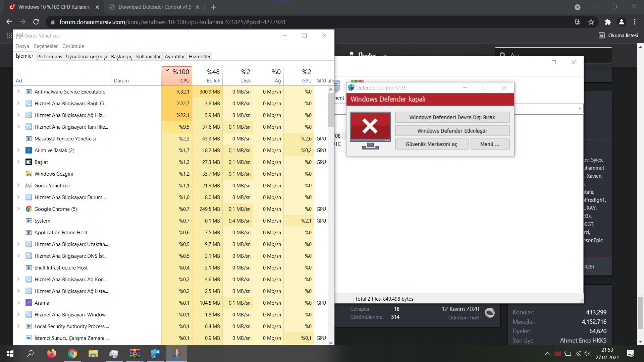The height and width of the screenshot is (362, 644).
Task: Sort by Disk column header
Action: tap(238, 76)
